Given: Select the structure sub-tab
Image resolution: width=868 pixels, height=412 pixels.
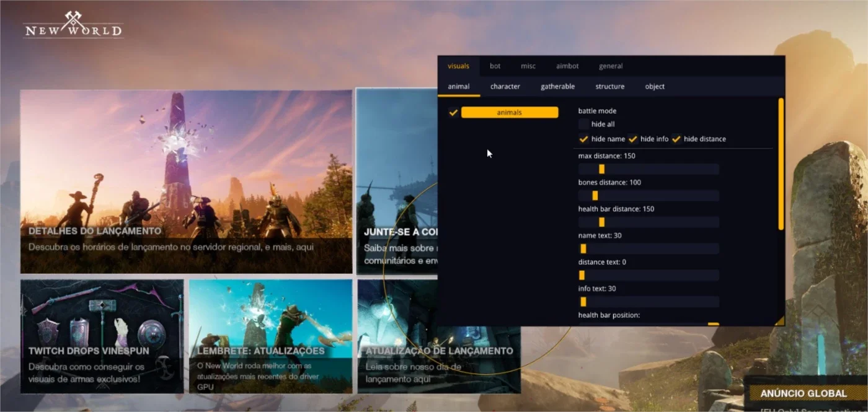Looking at the screenshot, I should [609, 87].
